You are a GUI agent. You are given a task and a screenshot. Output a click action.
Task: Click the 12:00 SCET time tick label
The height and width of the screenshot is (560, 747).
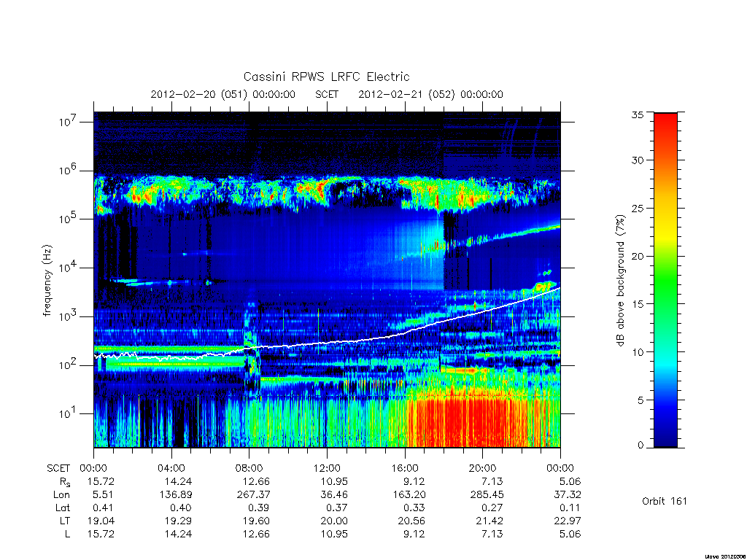(x=327, y=468)
